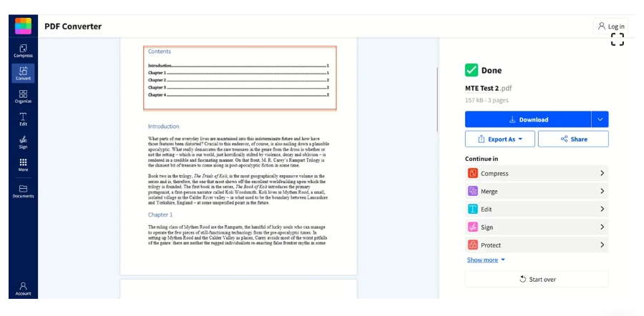This screenshot has width=644, height=316.
Task: Click the blue Introduction heading
Action: 163,127
